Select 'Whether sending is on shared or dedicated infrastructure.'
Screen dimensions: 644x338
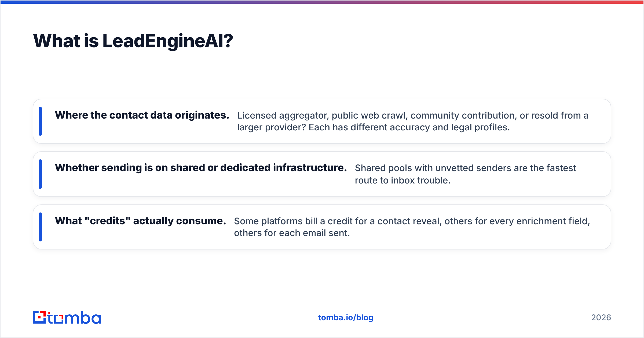point(201,168)
